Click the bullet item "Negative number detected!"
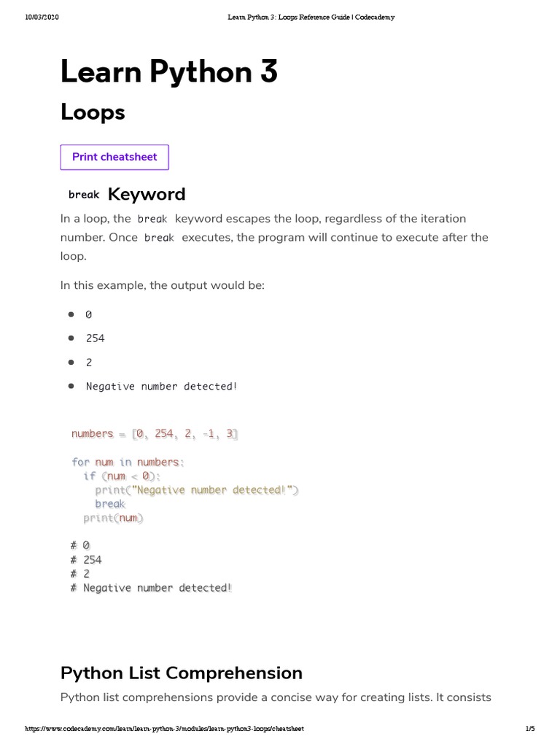The height and width of the screenshot is (747, 560). tap(161, 387)
